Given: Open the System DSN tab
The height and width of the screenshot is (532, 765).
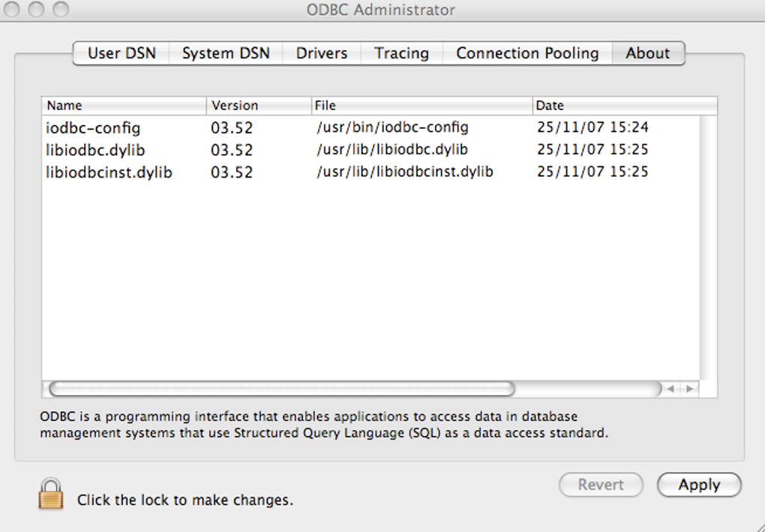Looking at the screenshot, I should coord(225,53).
